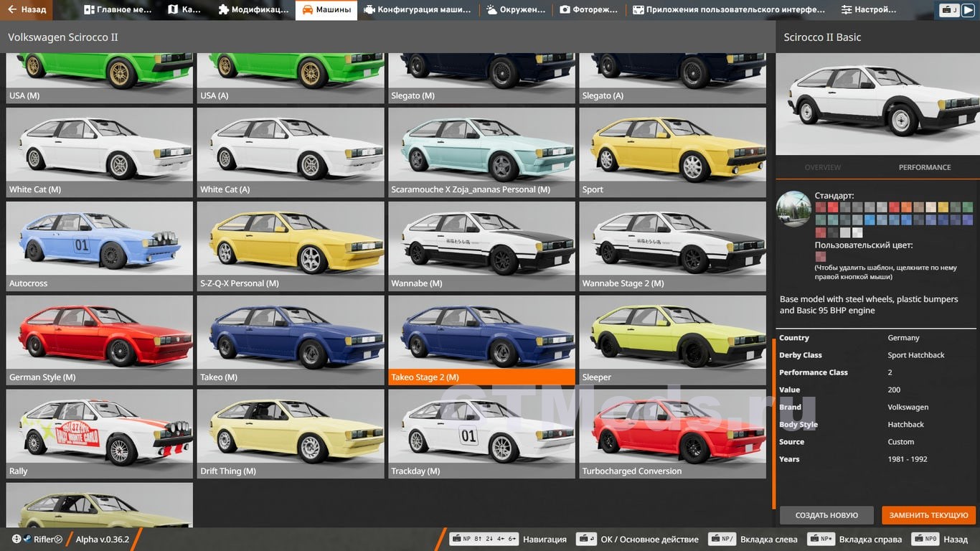Choose the Slegato (M) configuration
Viewport: 980px width, 551px height.
[481, 78]
